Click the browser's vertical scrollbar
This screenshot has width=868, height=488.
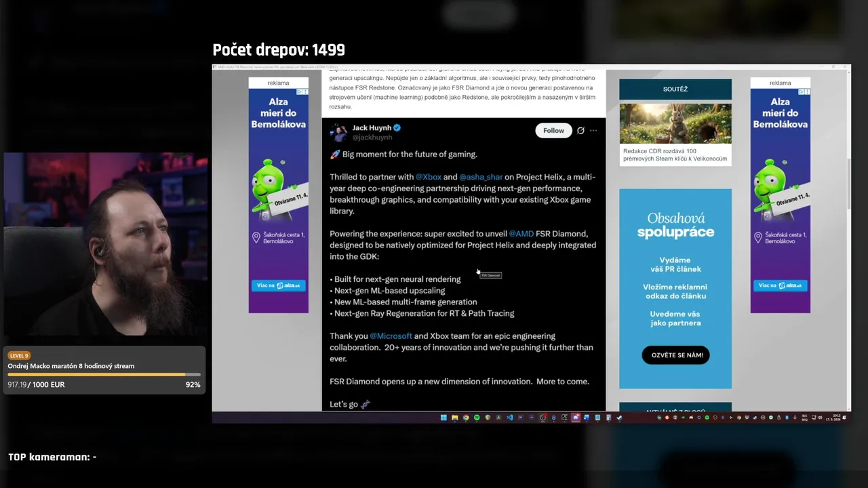coord(848,183)
